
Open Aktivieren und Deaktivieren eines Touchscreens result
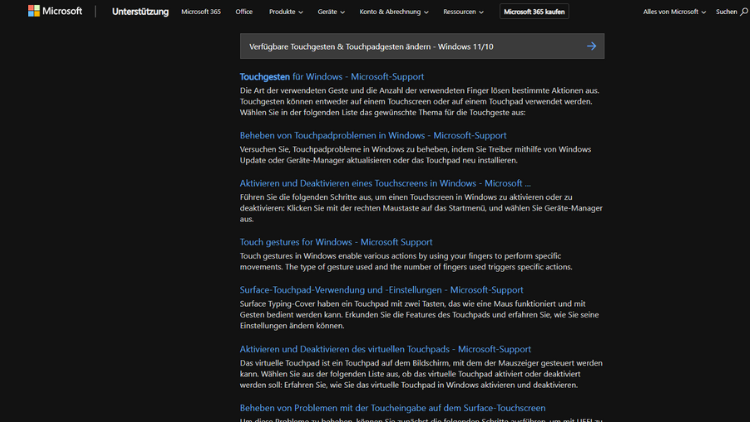point(385,183)
